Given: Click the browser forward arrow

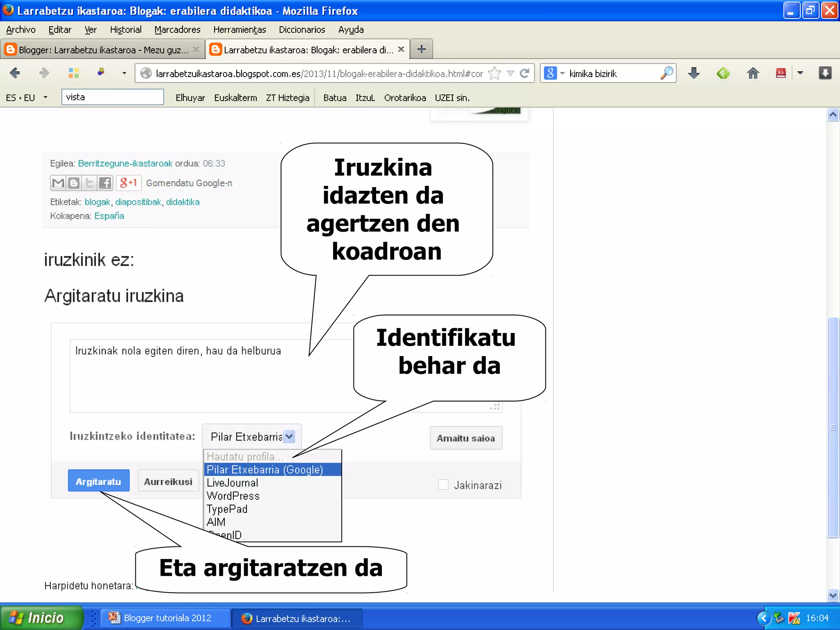Looking at the screenshot, I should (x=44, y=73).
